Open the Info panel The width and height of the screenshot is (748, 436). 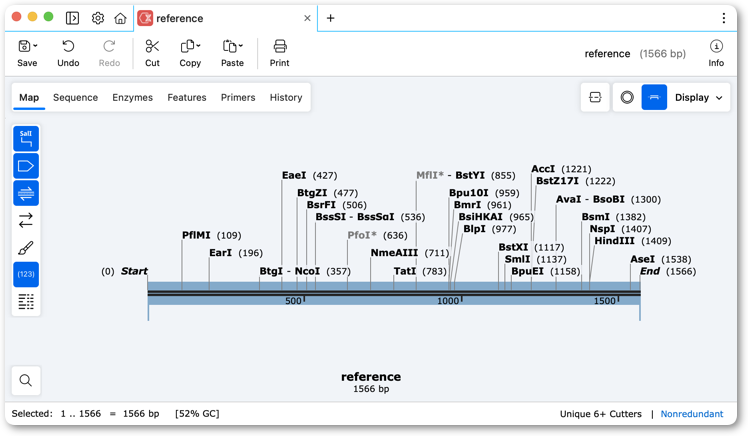click(716, 53)
